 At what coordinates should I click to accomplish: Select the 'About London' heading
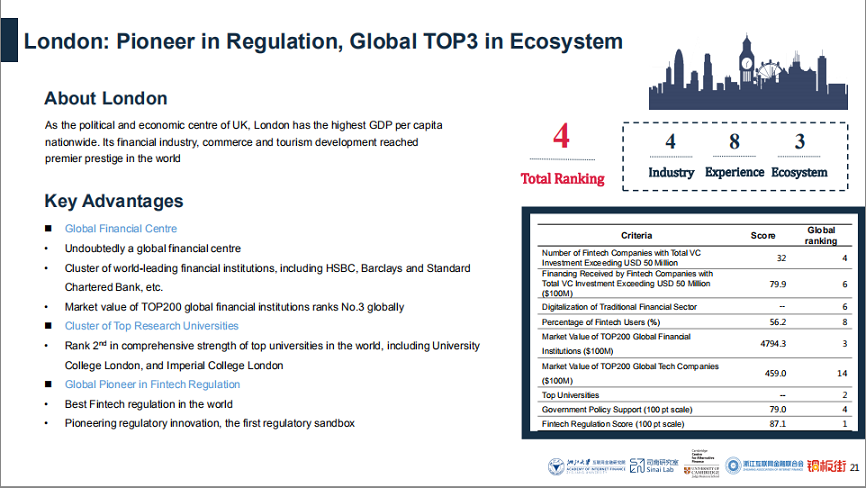pos(105,98)
